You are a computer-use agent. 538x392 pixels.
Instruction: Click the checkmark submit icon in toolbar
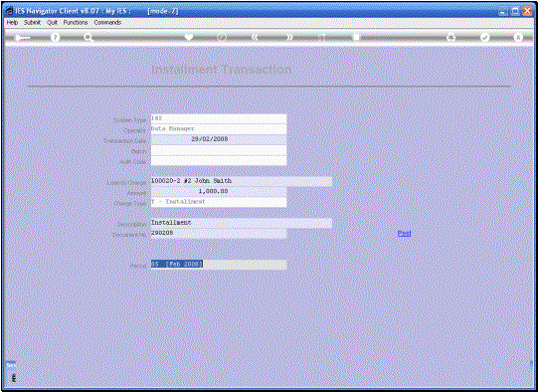(x=484, y=37)
